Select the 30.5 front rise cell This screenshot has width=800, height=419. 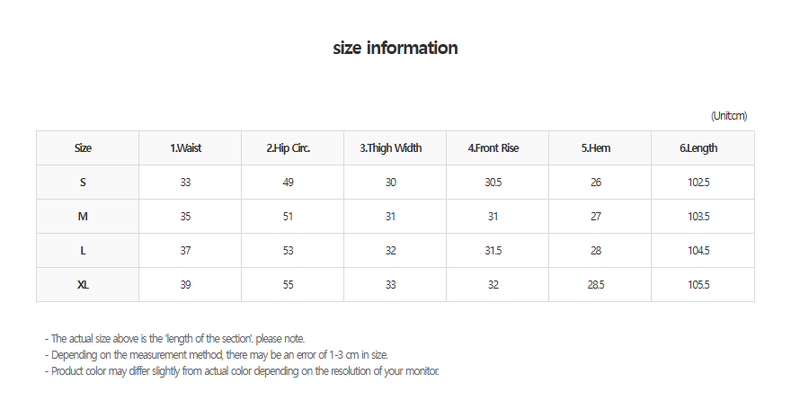click(x=493, y=182)
